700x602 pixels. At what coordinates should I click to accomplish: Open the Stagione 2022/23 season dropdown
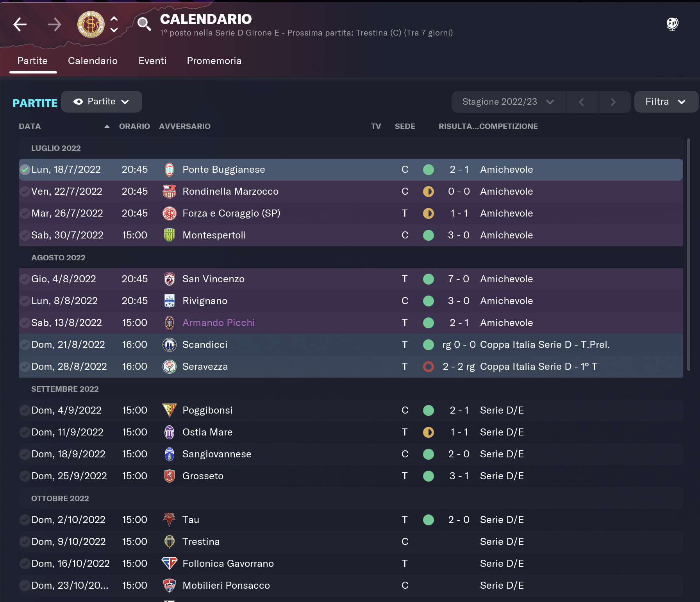click(x=508, y=102)
